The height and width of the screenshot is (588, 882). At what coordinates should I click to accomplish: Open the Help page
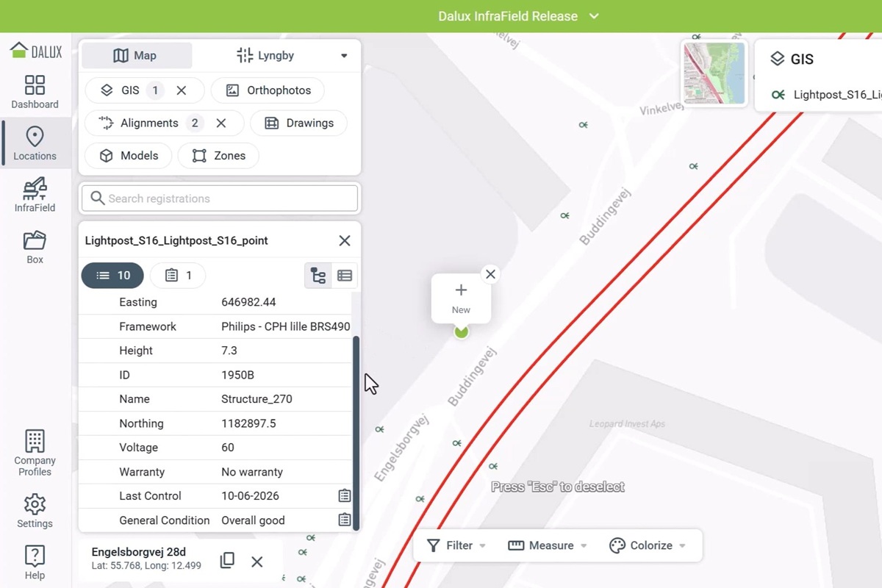click(x=35, y=563)
